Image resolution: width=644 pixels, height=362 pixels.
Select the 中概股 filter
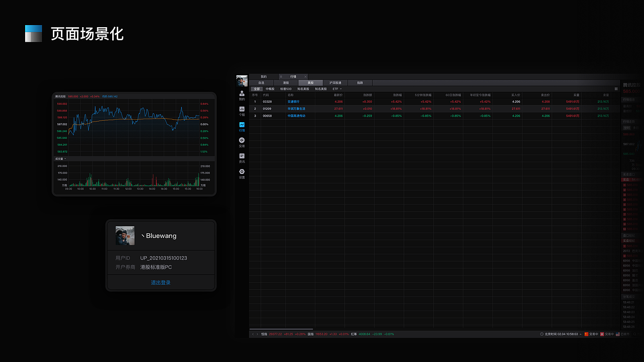(270, 89)
